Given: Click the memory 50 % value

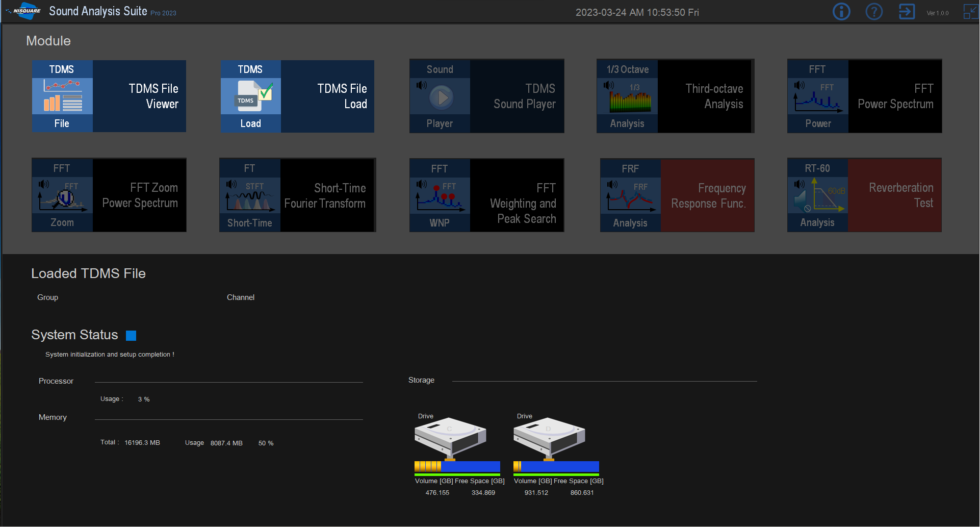Looking at the screenshot, I should [266, 443].
